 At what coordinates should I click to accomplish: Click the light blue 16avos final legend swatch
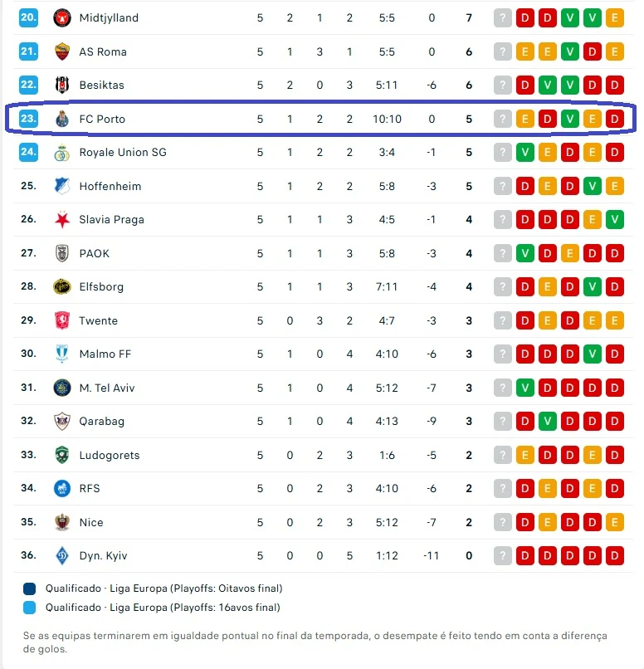click(29, 608)
